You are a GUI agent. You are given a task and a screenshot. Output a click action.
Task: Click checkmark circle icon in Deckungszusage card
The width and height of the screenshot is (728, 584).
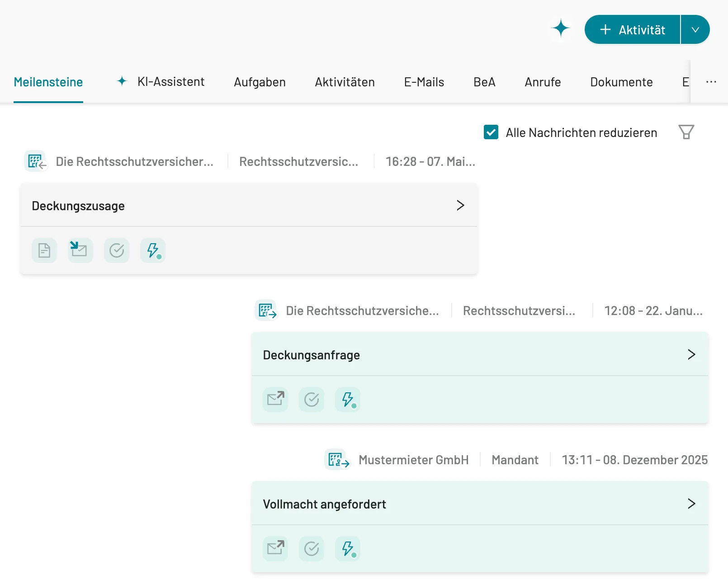point(117,250)
